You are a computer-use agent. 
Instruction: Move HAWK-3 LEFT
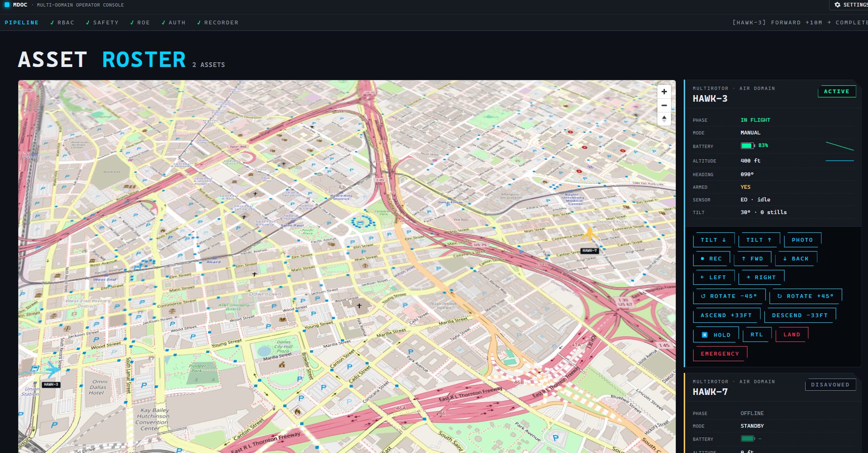(713, 277)
